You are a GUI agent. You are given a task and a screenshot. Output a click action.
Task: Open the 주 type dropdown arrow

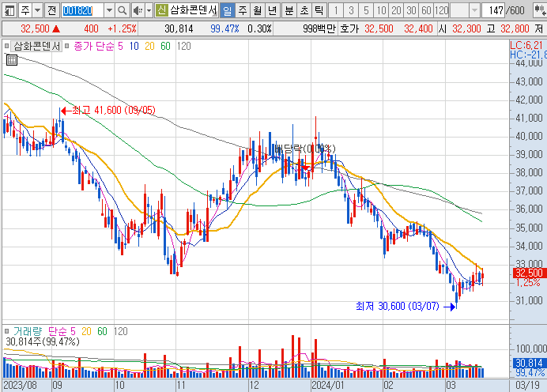coord(38,10)
